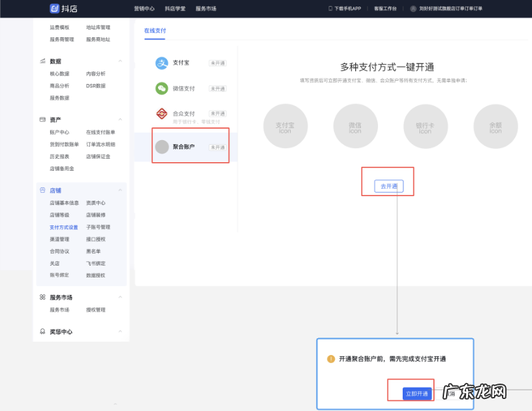Select the green 微信支付 logo icon

click(162, 88)
